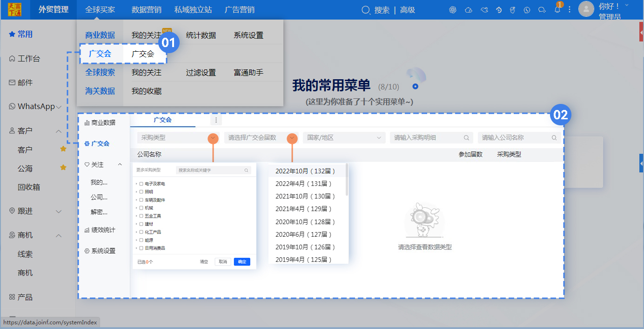The height and width of the screenshot is (329, 644).
Task: Tick the 机械 category checkbox
Action: coord(141,208)
